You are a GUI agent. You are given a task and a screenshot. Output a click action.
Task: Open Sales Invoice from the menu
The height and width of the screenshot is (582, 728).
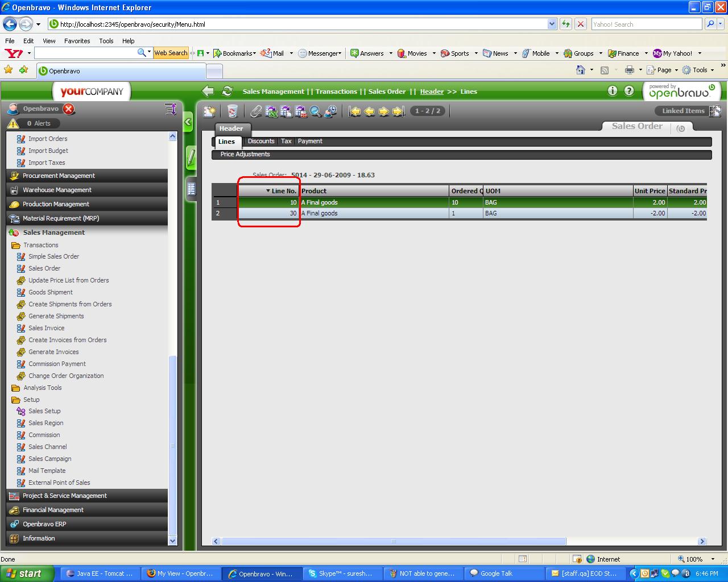tap(47, 328)
